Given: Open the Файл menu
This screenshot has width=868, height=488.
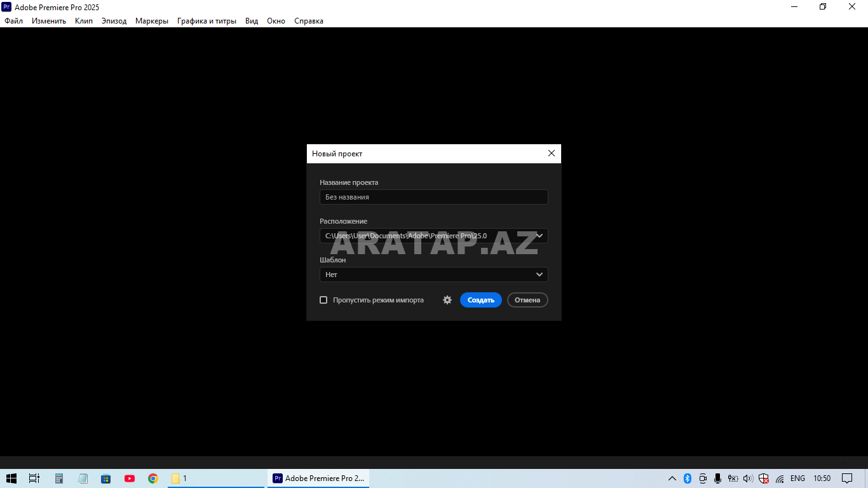Looking at the screenshot, I should [13, 21].
